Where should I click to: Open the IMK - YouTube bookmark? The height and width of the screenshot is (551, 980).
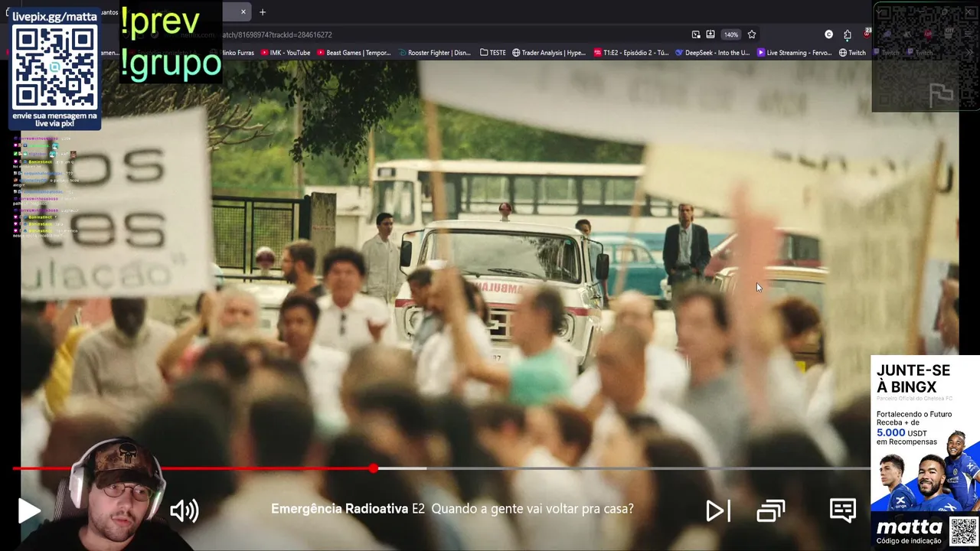286,53
